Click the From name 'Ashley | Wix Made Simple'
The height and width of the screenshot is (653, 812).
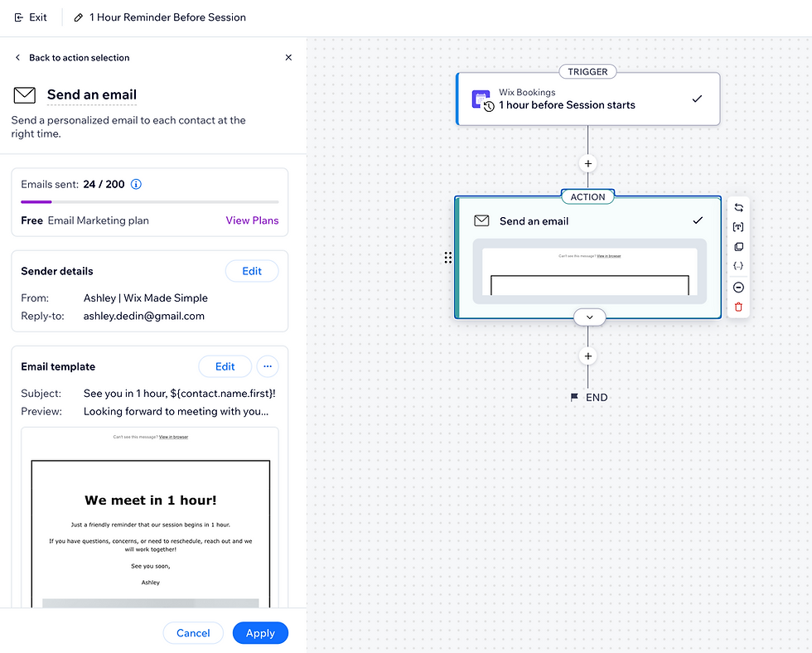coord(146,298)
